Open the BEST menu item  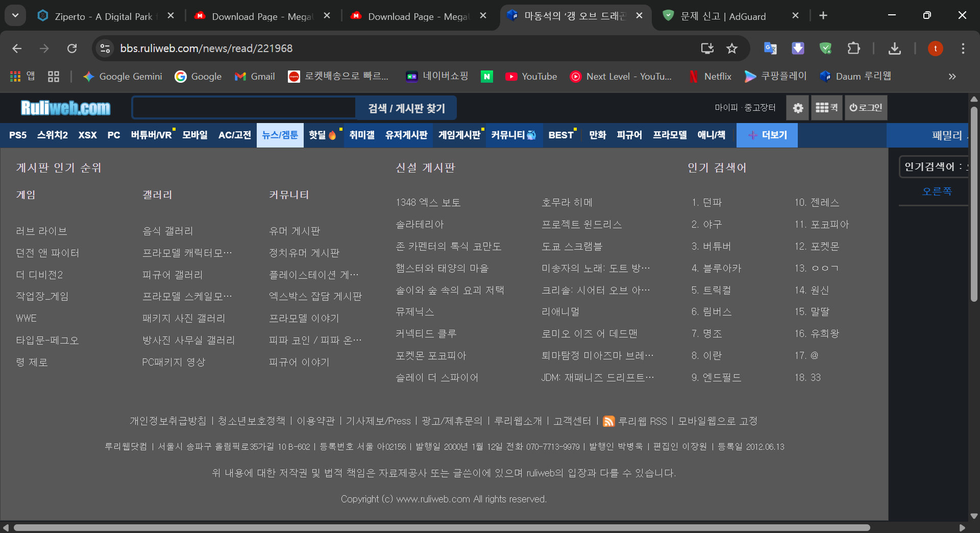tap(561, 135)
